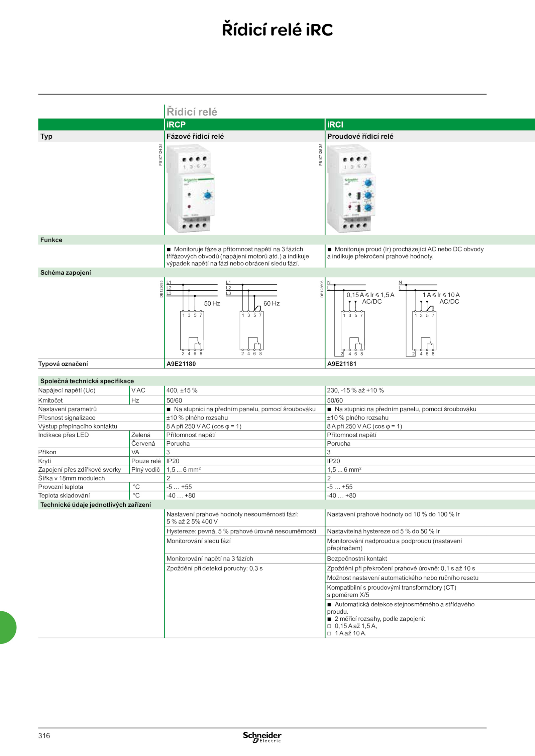Click the "Pouze relé" cell

(x=146, y=461)
